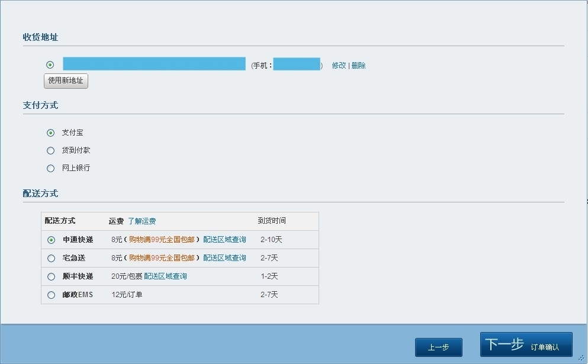
Task: Click 购物满99元全国包邮 text in 申通快递 row
Action: (161, 240)
